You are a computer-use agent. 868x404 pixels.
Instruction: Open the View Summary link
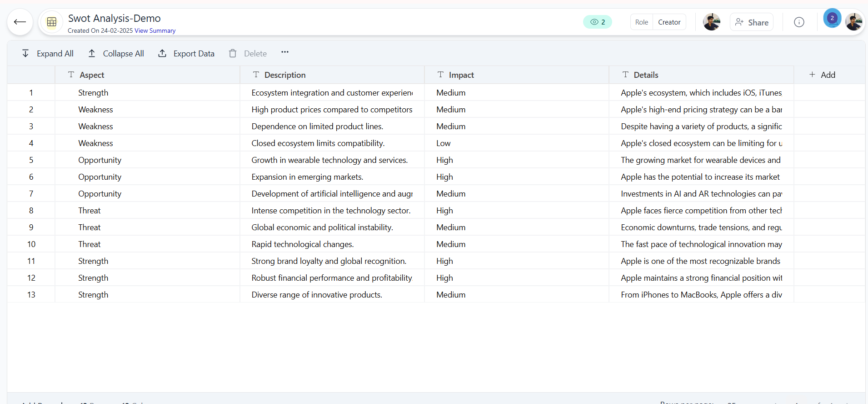[x=155, y=31]
